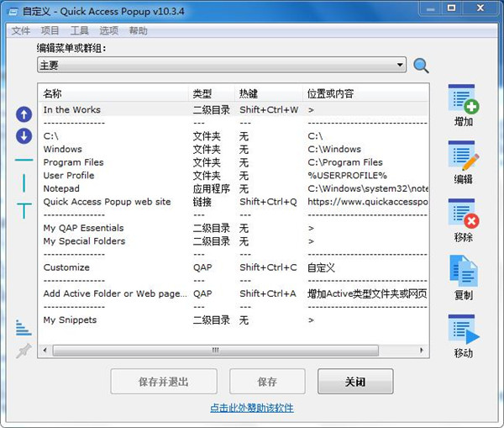Click the pin window icon

point(24,351)
